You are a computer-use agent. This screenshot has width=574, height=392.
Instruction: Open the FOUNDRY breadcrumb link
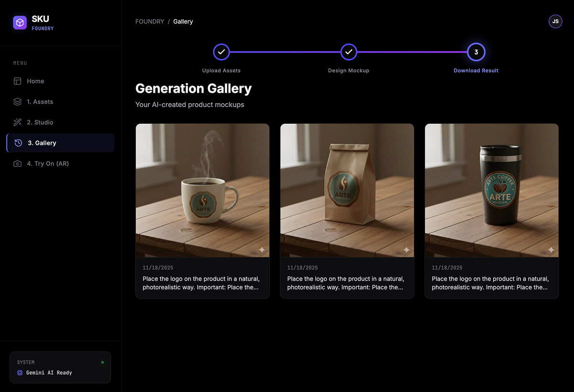[x=149, y=21]
